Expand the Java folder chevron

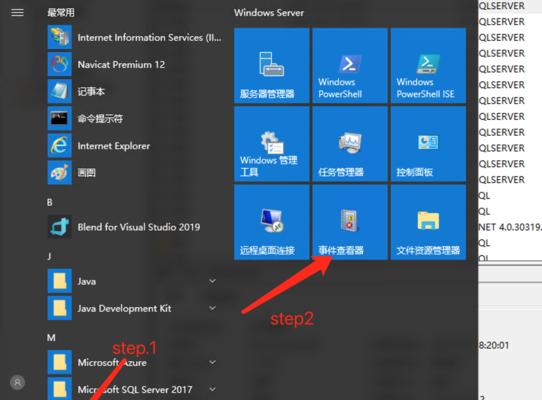click(x=213, y=281)
